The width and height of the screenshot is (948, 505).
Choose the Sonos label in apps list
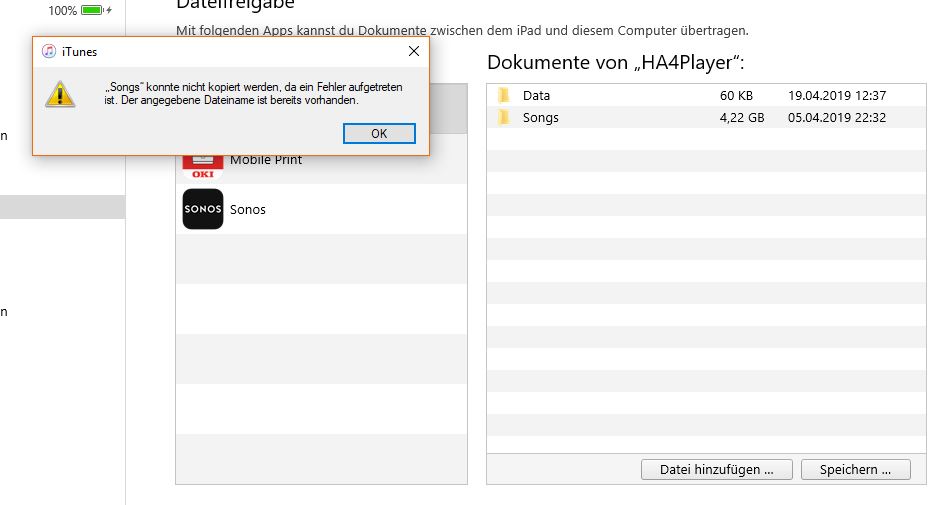pos(247,210)
